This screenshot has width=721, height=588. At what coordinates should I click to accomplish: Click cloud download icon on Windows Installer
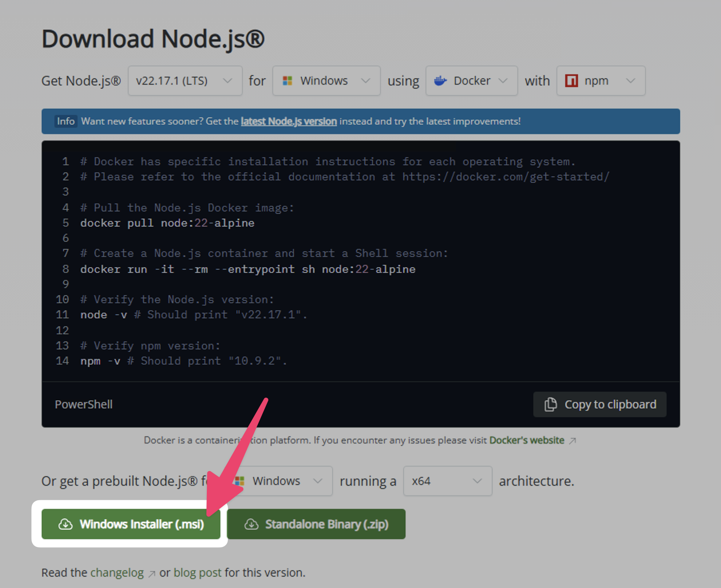tap(65, 524)
